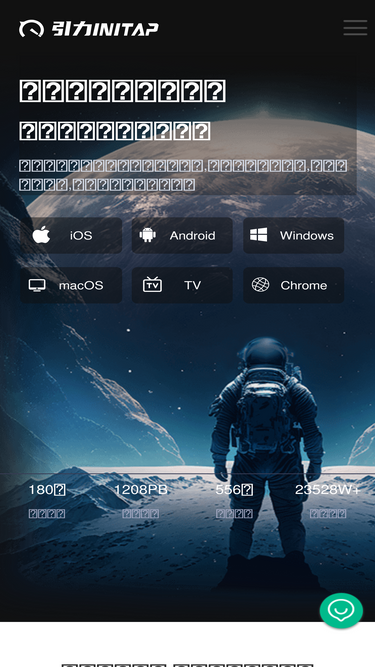Open the hamburger menu

pos(355,28)
